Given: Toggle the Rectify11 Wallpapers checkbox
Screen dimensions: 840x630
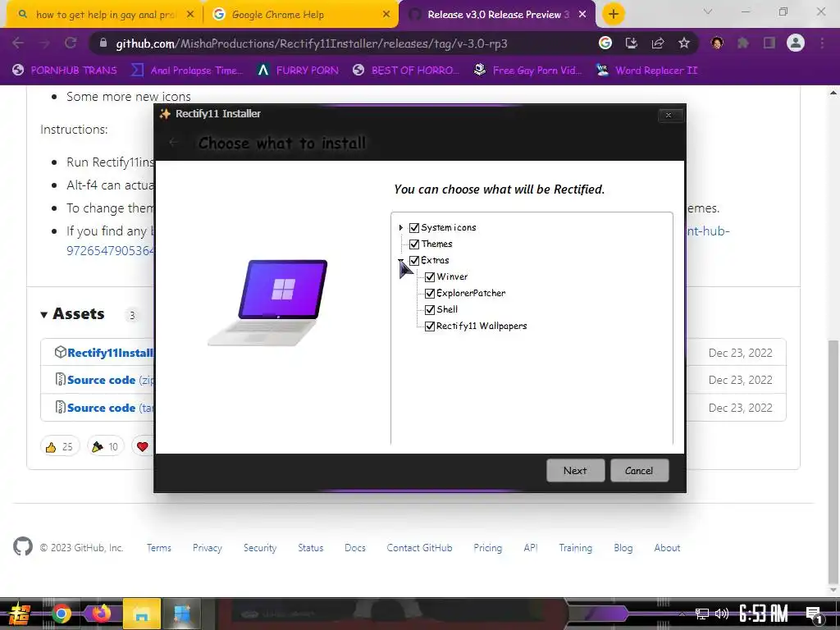Looking at the screenshot, I should 430,326.
